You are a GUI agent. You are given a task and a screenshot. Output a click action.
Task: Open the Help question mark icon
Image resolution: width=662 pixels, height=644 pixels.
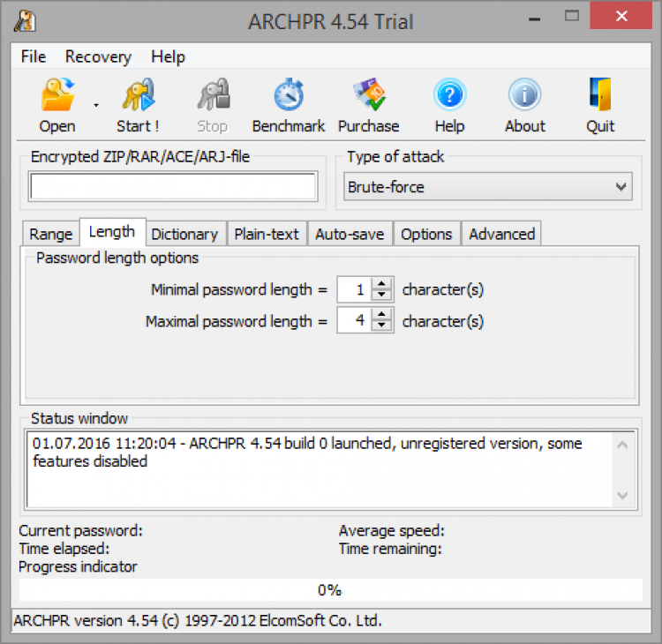coord(449,94)
